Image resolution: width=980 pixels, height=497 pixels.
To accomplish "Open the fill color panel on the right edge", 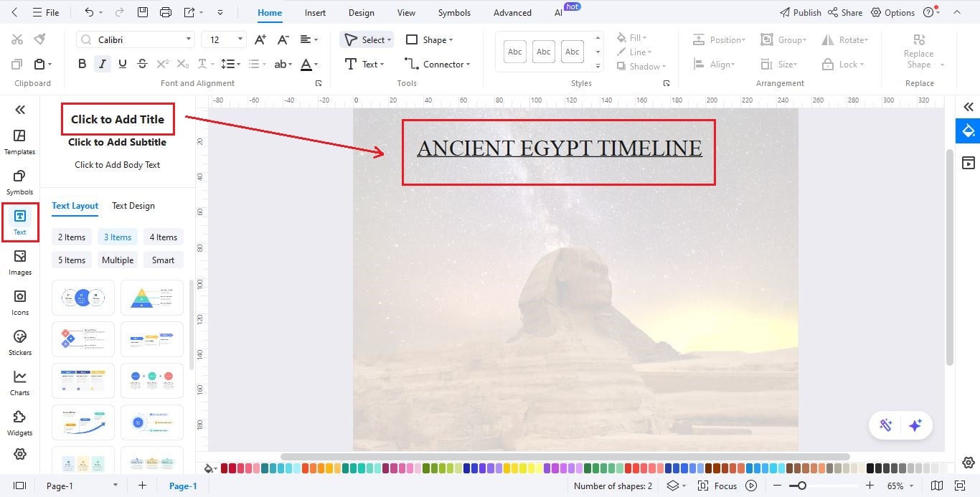I will coord(969,131).
